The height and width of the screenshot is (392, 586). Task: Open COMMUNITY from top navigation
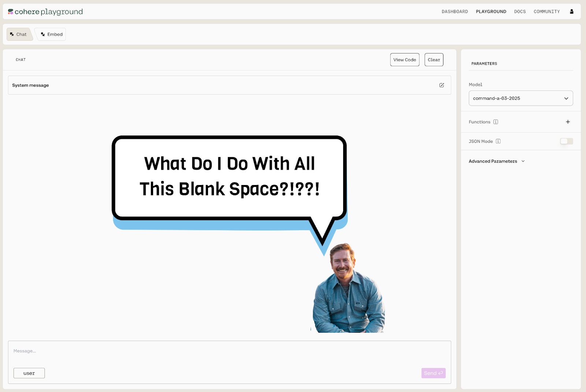pyautogui.click(x=547, y=12)
